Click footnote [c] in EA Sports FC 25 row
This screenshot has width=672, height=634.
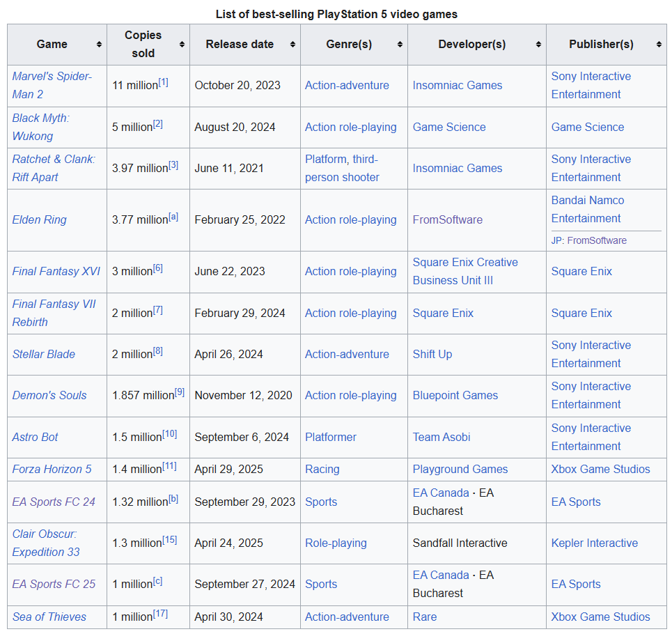click(157, 581)
